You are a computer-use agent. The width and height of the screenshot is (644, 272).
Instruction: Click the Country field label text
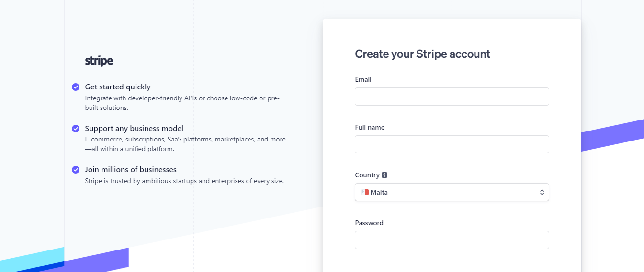click(x=367, y=175)
